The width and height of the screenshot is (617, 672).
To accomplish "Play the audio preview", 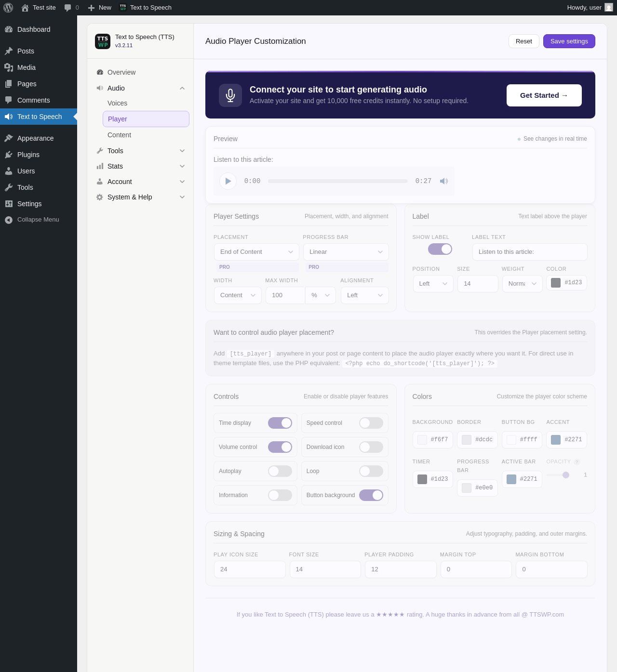I will 228,181.
